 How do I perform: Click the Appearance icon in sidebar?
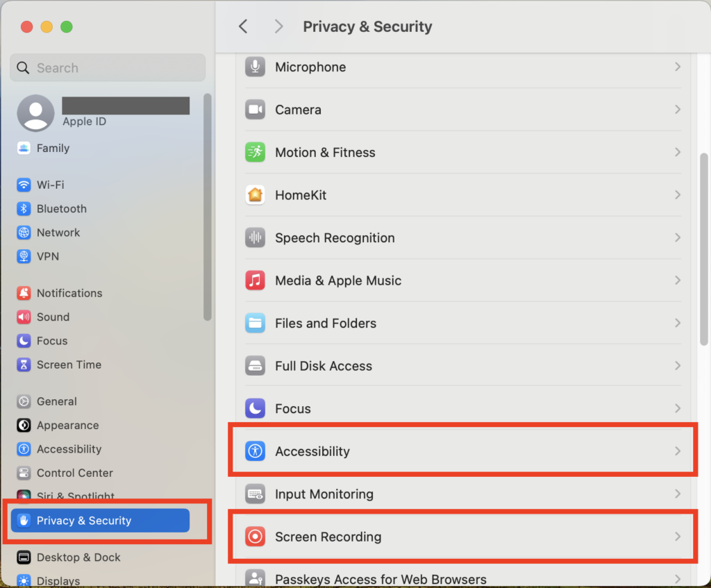24,426
